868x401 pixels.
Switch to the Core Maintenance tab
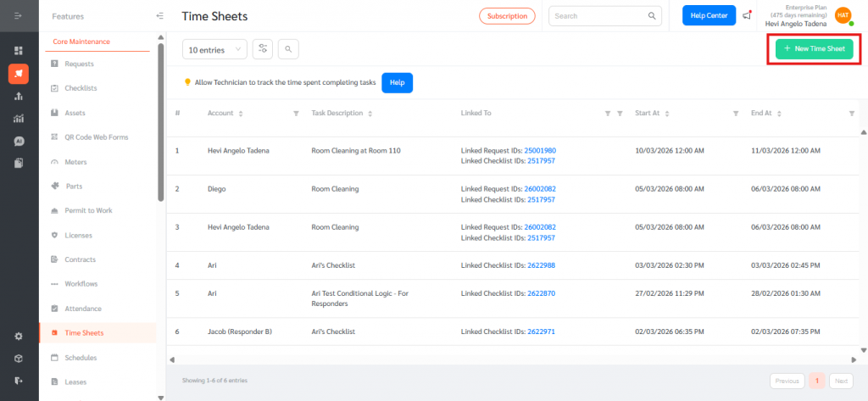click(x=81, y=42)
